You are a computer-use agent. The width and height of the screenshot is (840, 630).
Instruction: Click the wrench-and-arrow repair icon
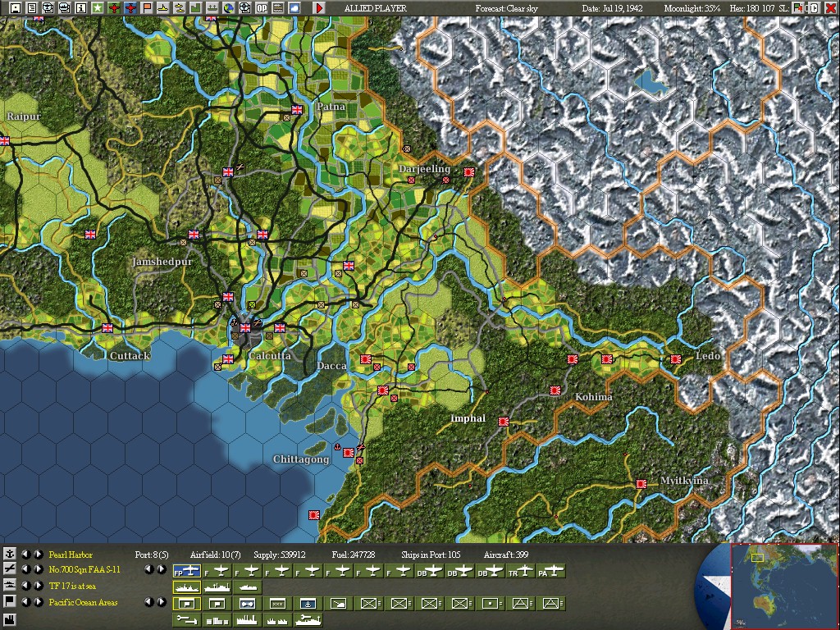[186, 620]
